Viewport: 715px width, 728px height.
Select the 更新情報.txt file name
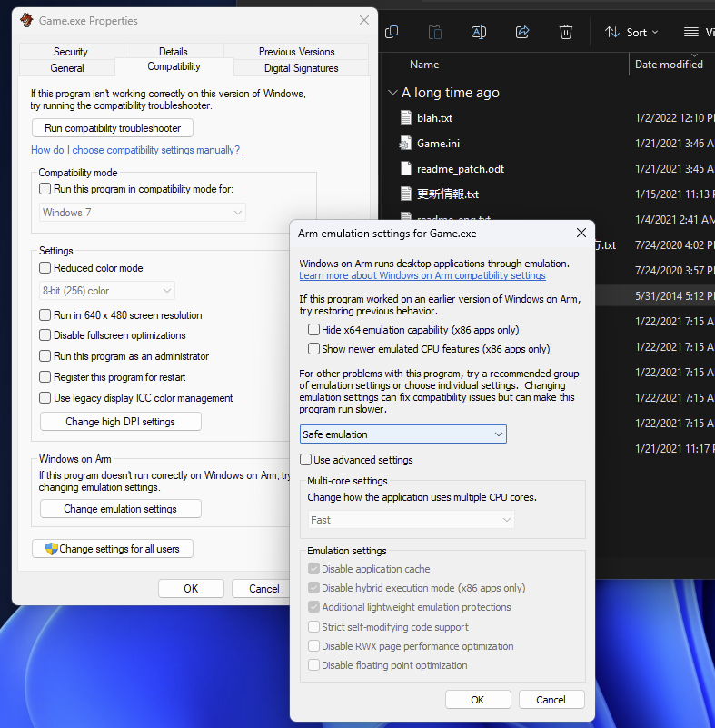pos(447,194)
